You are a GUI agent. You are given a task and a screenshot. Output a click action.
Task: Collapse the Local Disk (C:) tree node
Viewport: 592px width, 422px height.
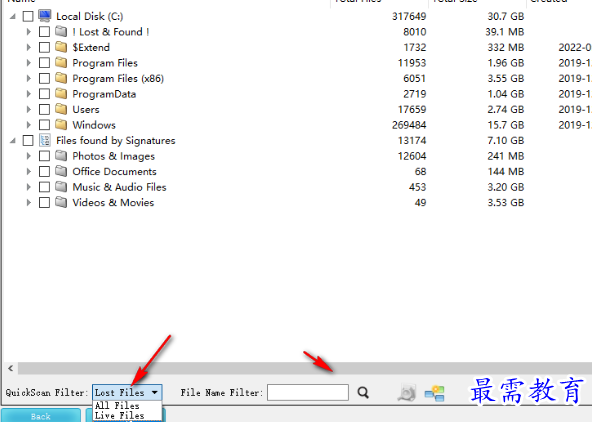pos(13,16)
